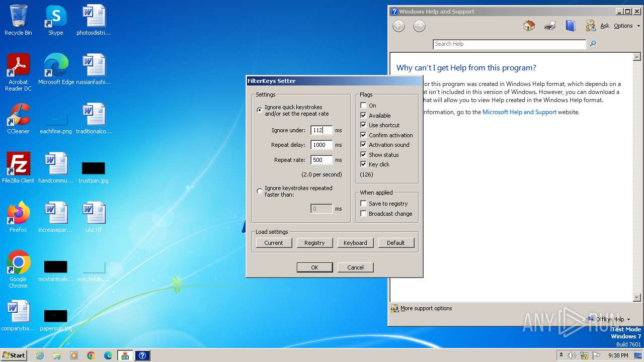
Task: Open Microsoft Help and Support website link
Action: point(519,112)
